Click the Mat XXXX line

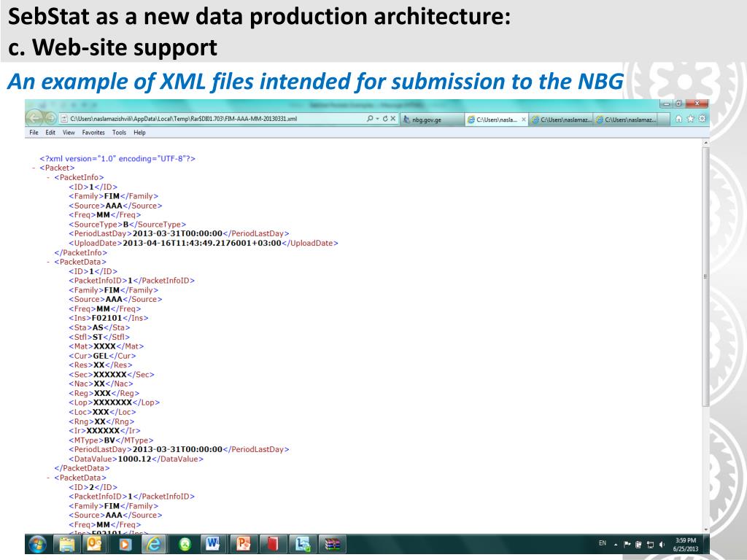tap(107, 346)
